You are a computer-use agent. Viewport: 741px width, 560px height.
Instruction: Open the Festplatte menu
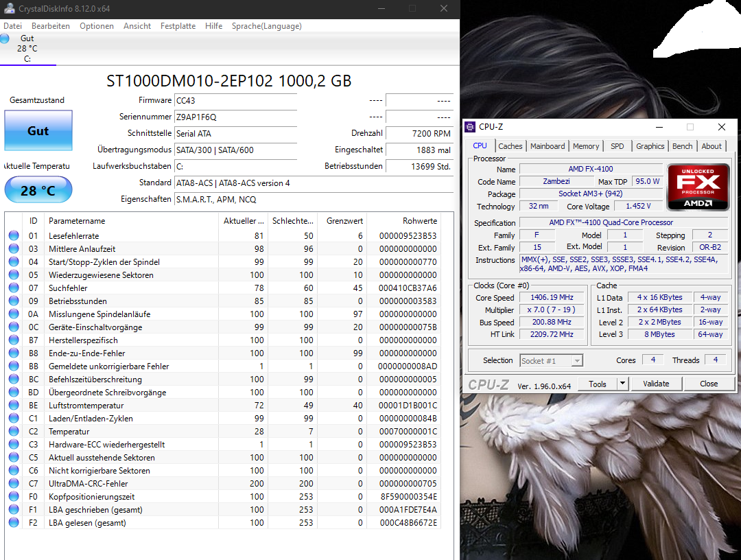[x=178, y=26]
